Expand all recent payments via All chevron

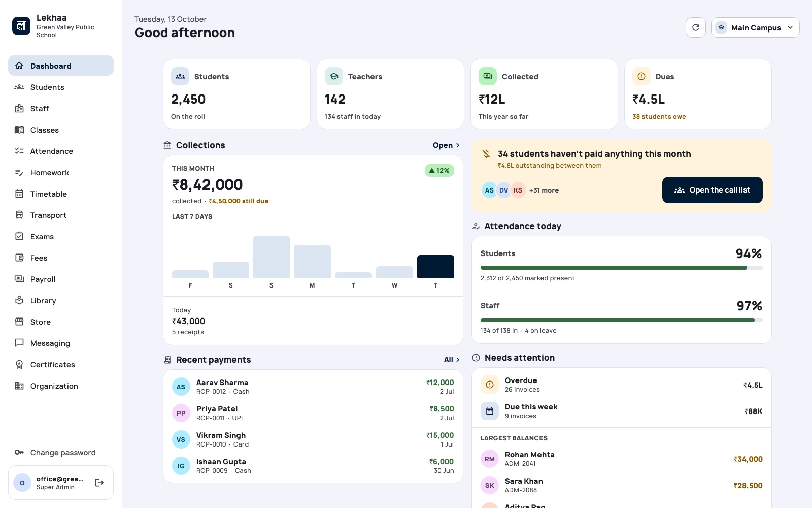(452, 360)
